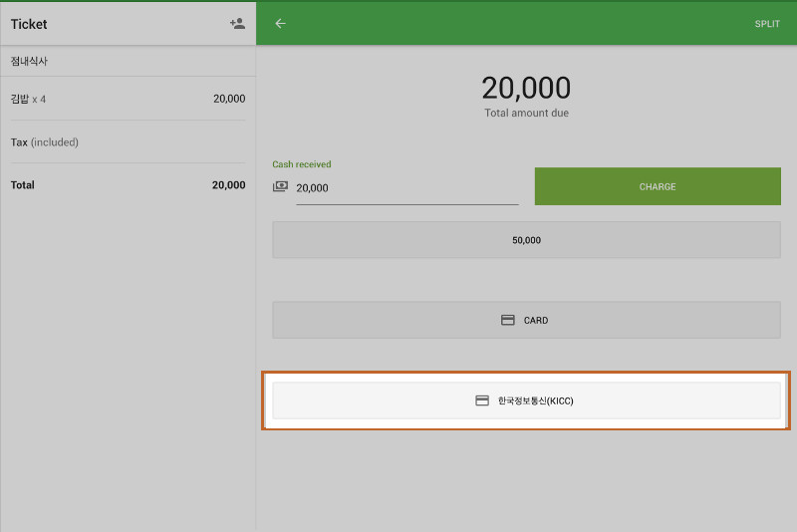Select the 50,000 quick cash button
Screen dimensions: 797x532
point(526,240)
